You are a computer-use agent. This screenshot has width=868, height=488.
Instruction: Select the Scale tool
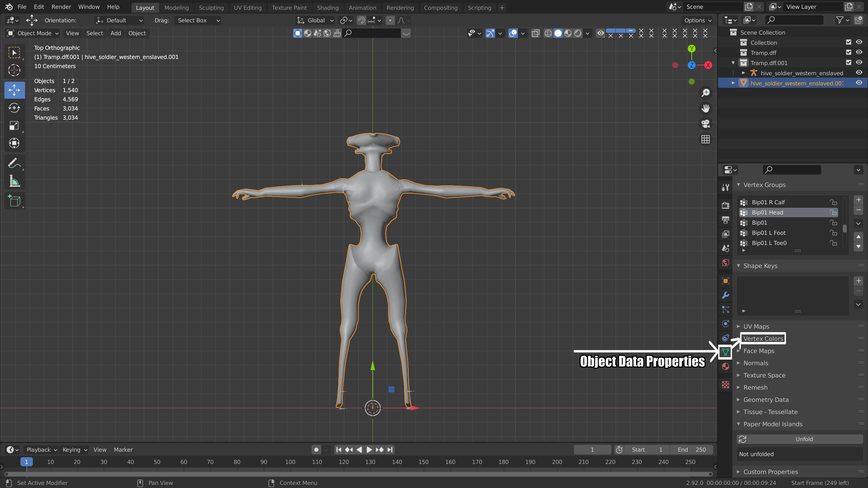point(14,126)
